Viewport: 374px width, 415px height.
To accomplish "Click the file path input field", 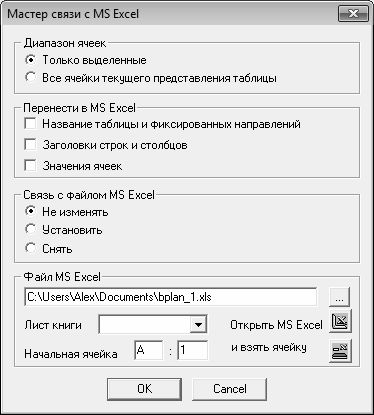I will [171, 297].
